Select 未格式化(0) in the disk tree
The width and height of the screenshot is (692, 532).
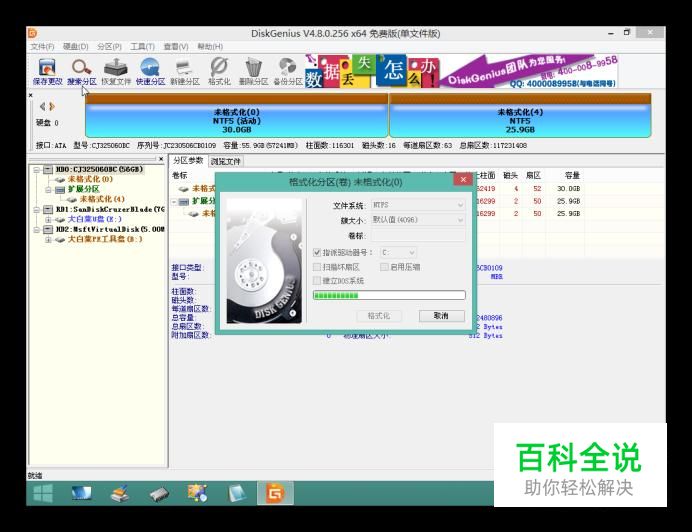pos(90,179)
